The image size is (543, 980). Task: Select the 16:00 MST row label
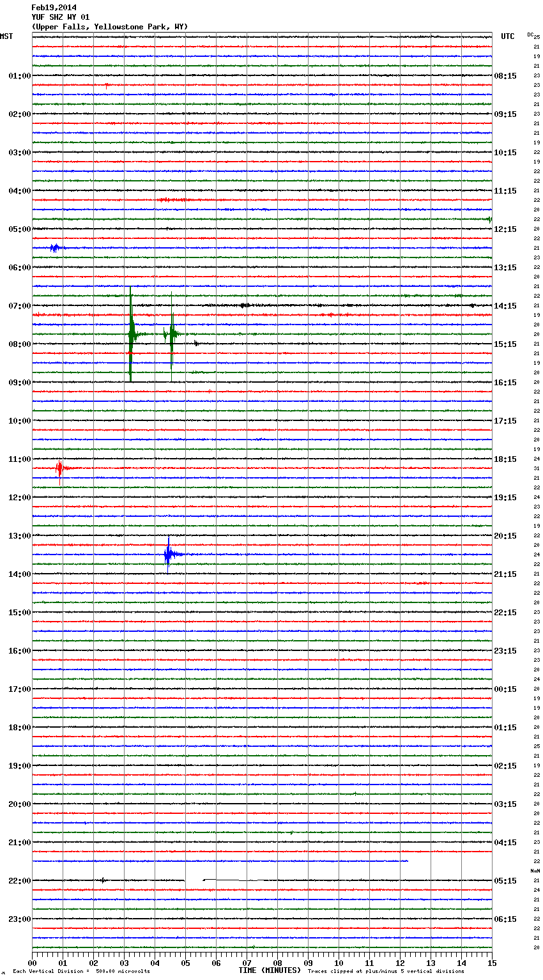19,651
